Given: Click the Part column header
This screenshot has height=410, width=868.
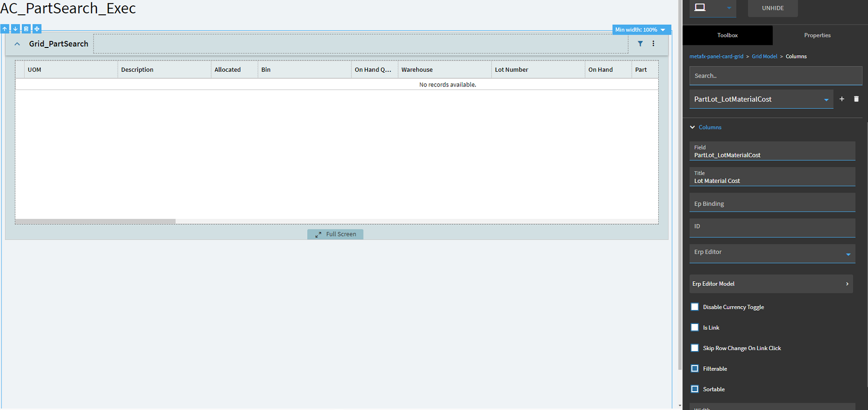Looking at the screenshot, I should pos(645,70).
